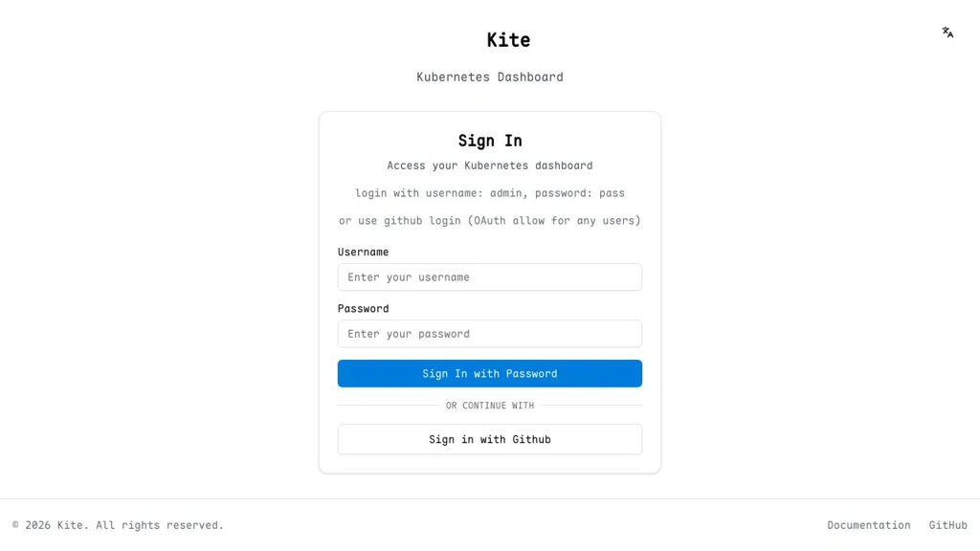Click the Password field label
This screenshot has height=551, width=980.
[363, 309]
